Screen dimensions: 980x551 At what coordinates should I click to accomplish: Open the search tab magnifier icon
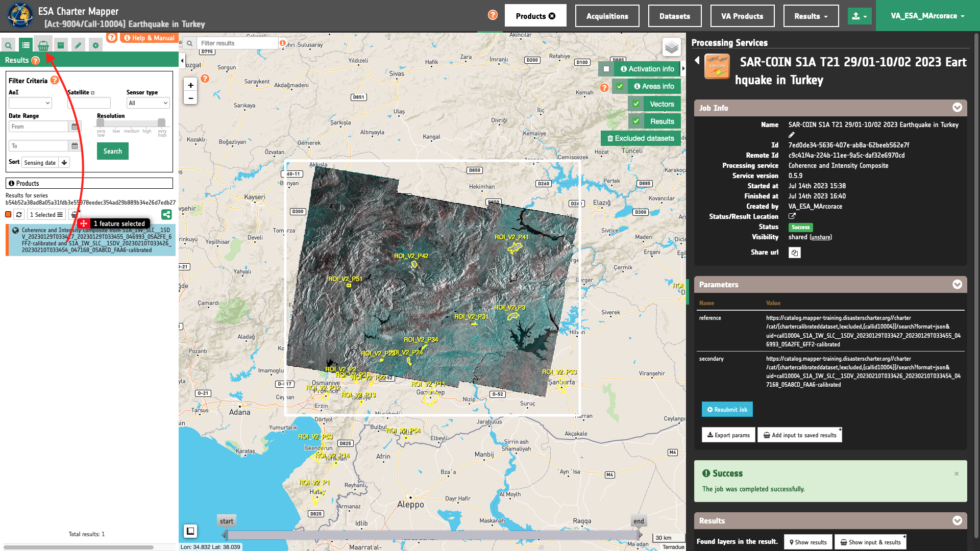pyautogui.click(x=8, y=45)
